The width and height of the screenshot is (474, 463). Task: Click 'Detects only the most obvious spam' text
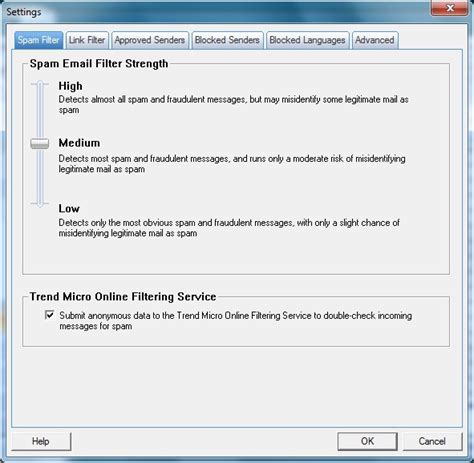229,228
